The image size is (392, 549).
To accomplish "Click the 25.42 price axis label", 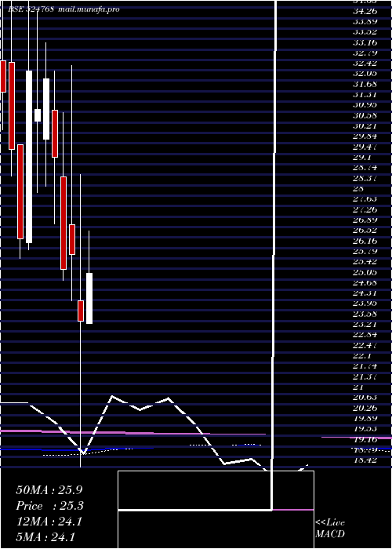I will tap(365, 261).
